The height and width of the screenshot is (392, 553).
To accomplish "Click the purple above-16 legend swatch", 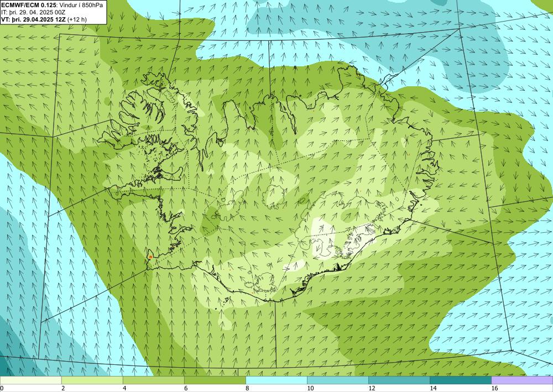I will (x=522, y=380).
